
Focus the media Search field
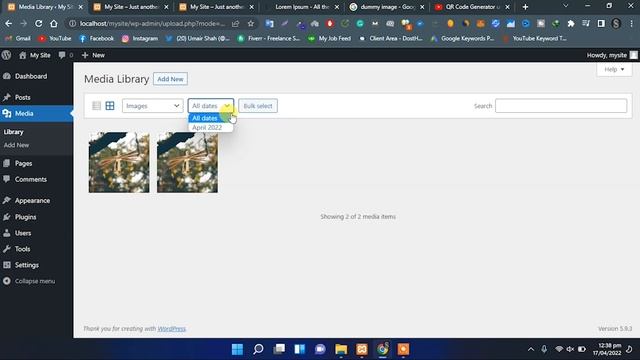pos(561,106)
